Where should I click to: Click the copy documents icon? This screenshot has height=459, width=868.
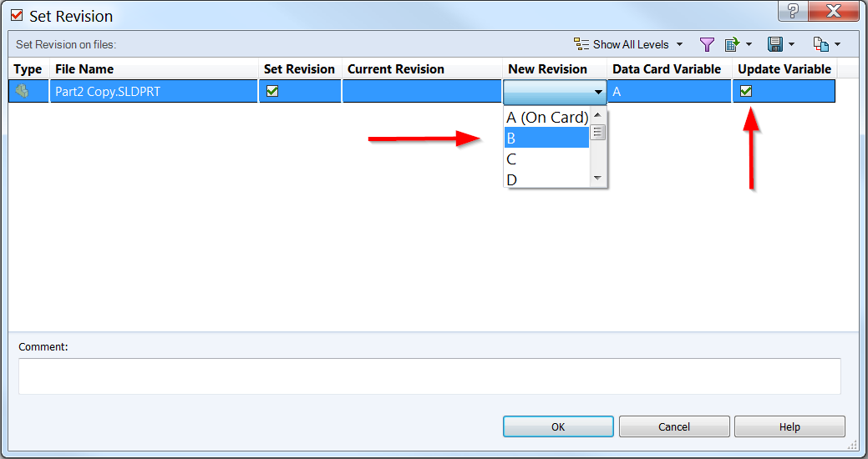(x=821, y=44)
